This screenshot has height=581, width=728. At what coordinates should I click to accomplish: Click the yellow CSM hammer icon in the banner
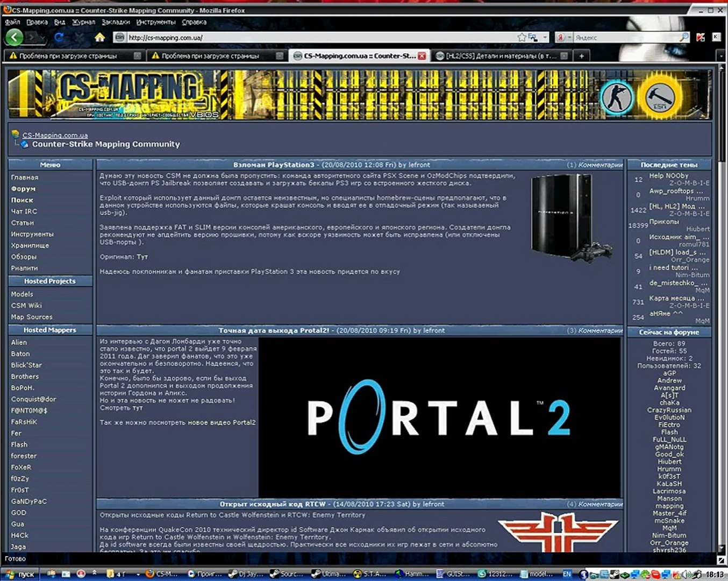(660, 97)
